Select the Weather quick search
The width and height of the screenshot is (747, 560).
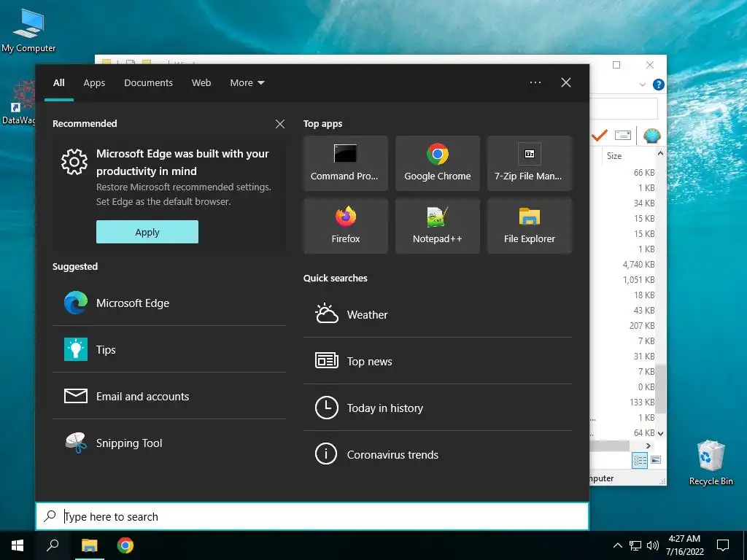click(x=438, y=314)
